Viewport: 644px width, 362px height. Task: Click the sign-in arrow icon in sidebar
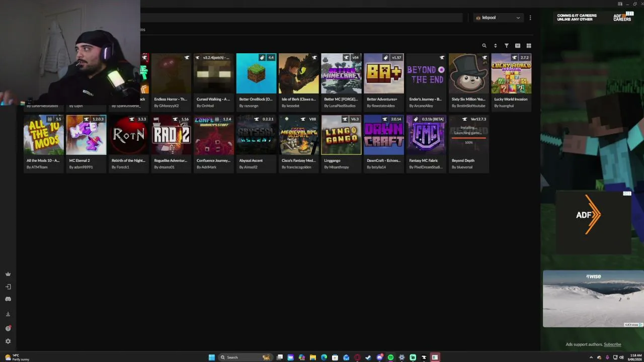click(8, 287)
